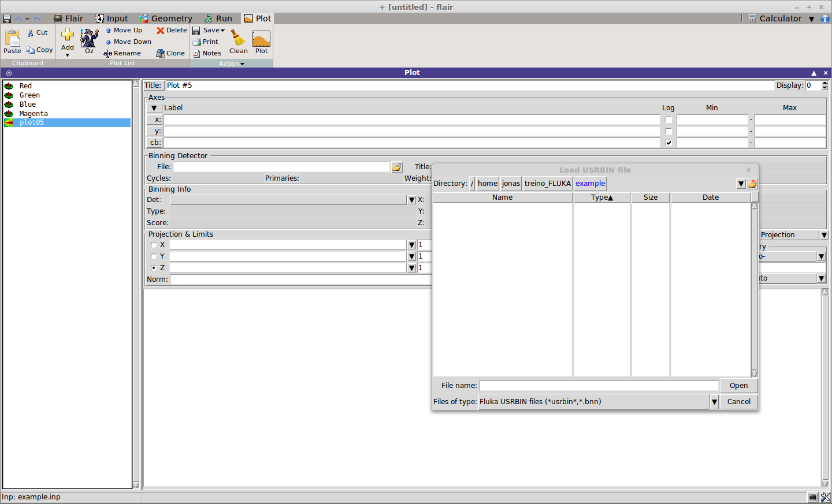Click the Clean broom icon
This screenshot has height=504, width=832.
[237, 38]
